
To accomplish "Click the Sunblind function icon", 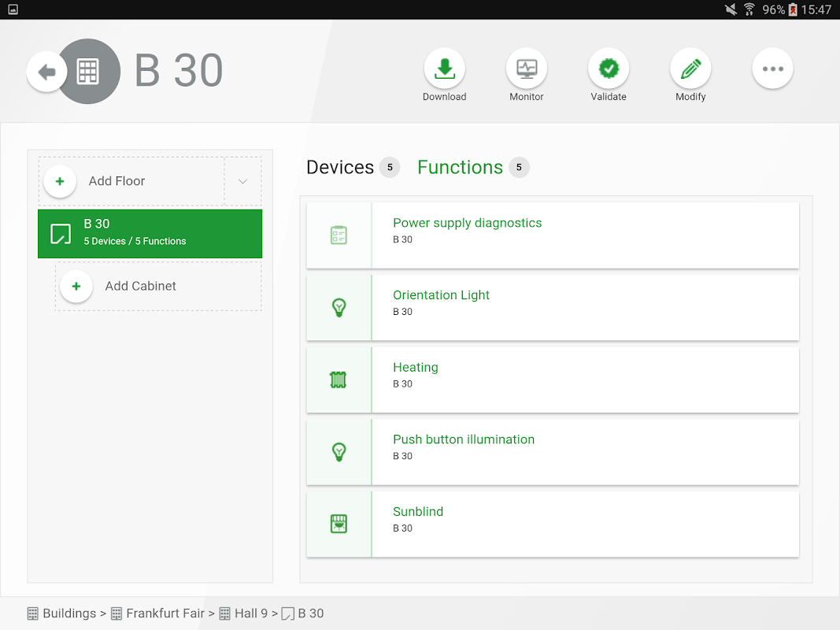I will click(x=339, y=524).
